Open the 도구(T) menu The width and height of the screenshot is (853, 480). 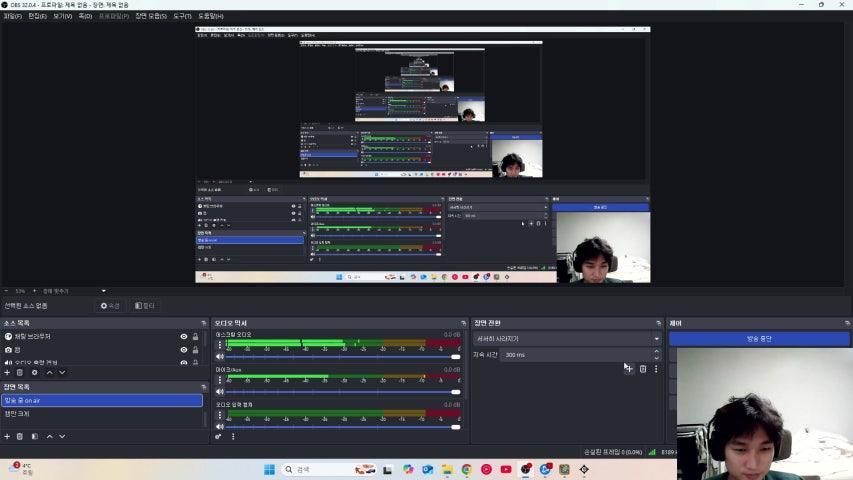[x=182, y=16]
